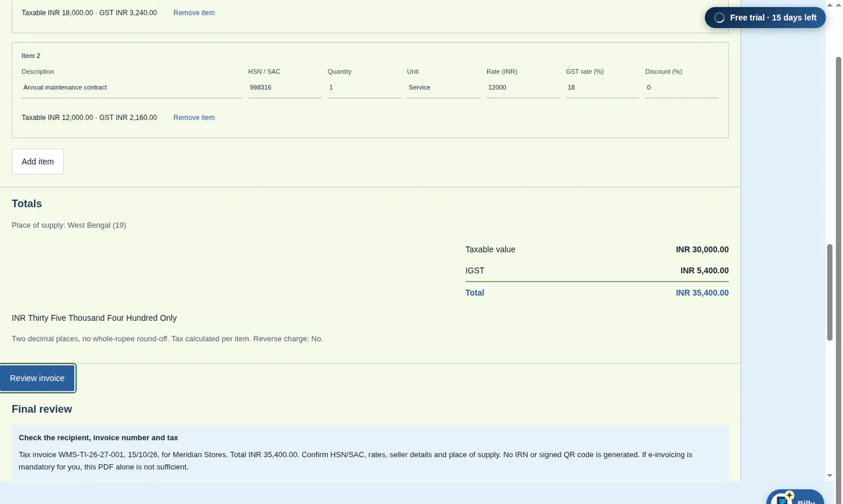Click the Taxable value amount INR 30,000.00
843x504 pixels.
[702, 249]
